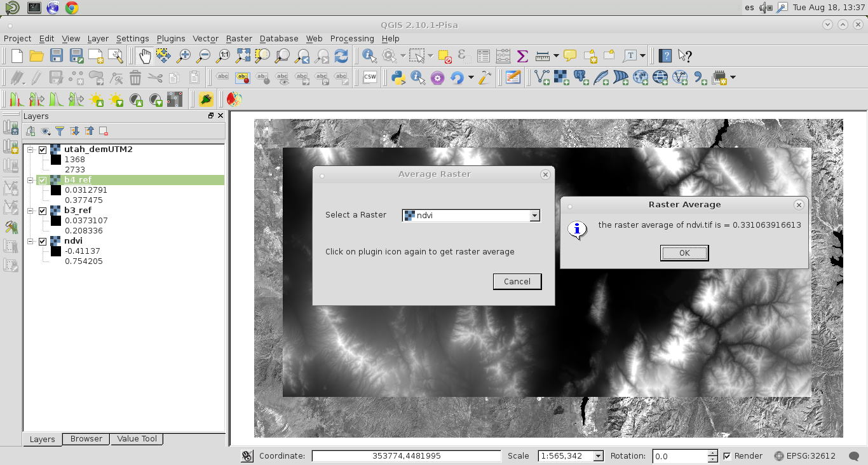The image size is (868, 465).
Task: Click the utah_demUTM2 black color ramp swatch
Action: (56, 160)
